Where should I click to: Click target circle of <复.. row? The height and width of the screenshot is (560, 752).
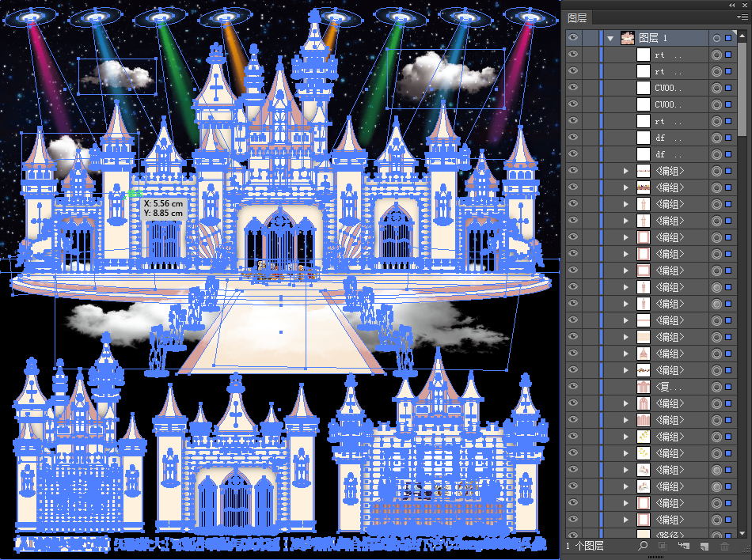point(716,387)
